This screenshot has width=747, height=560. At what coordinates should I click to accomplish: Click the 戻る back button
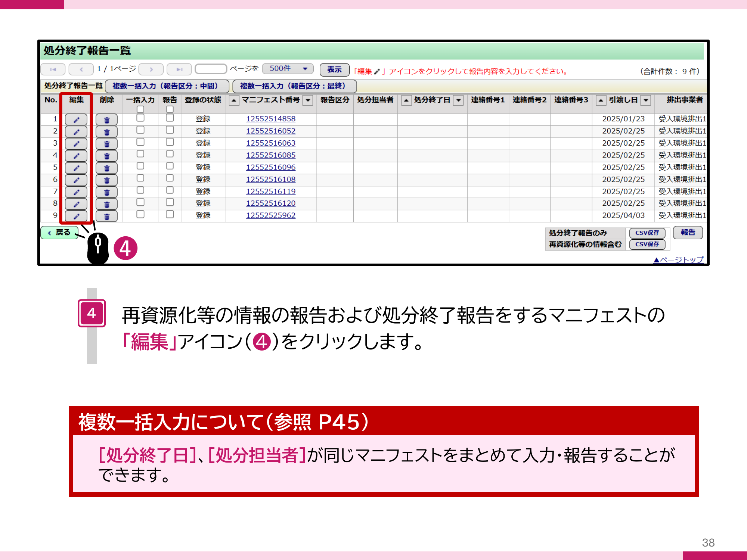point(60,233)
